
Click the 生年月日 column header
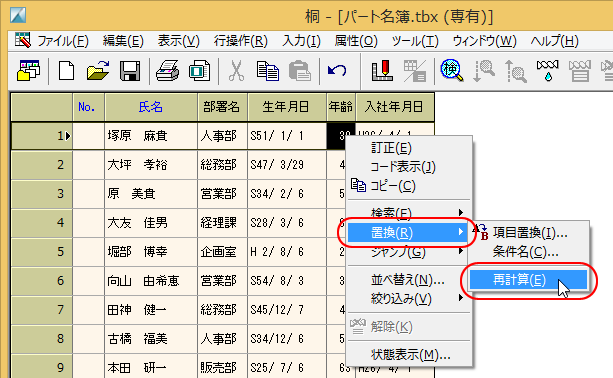pyautogui.click(x=287, y=107)
